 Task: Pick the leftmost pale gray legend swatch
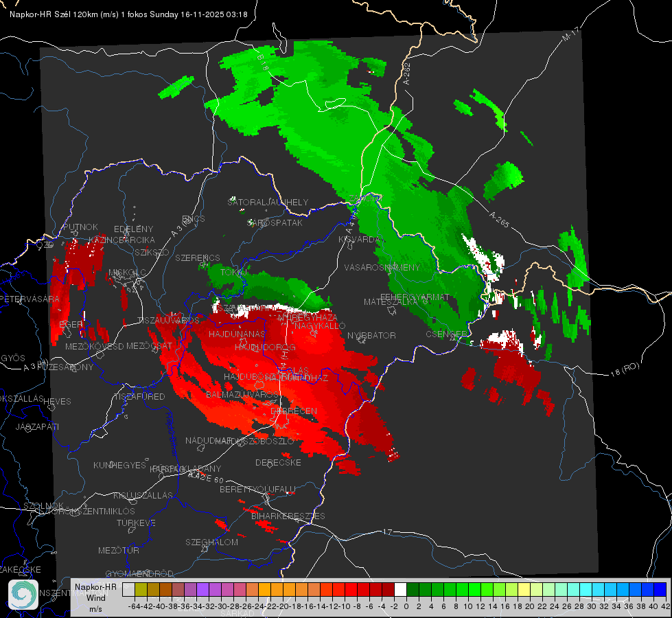[x=128, y=589]
